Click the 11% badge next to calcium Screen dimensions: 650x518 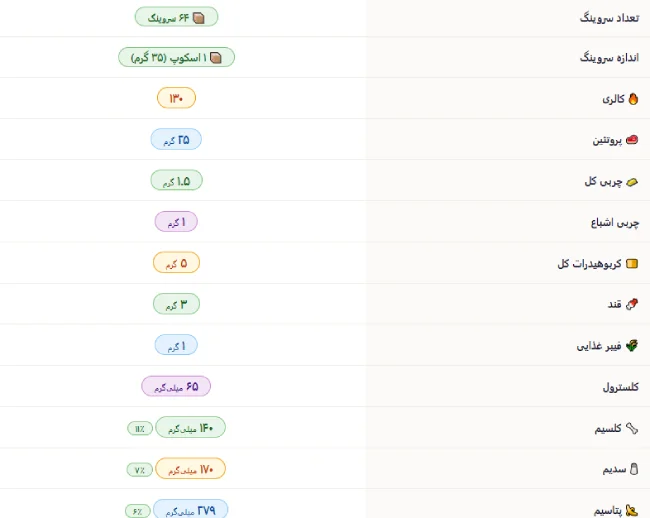tap(140, 428)
